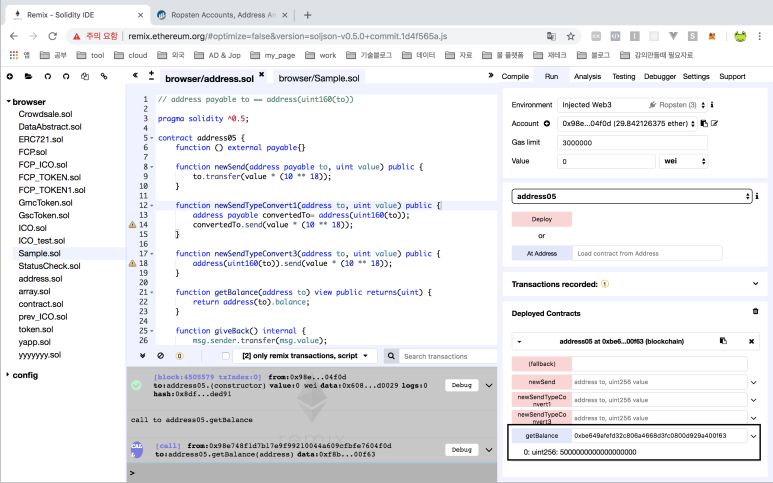
Task: Increase editor font size with plus
Action: pos(151,74)
